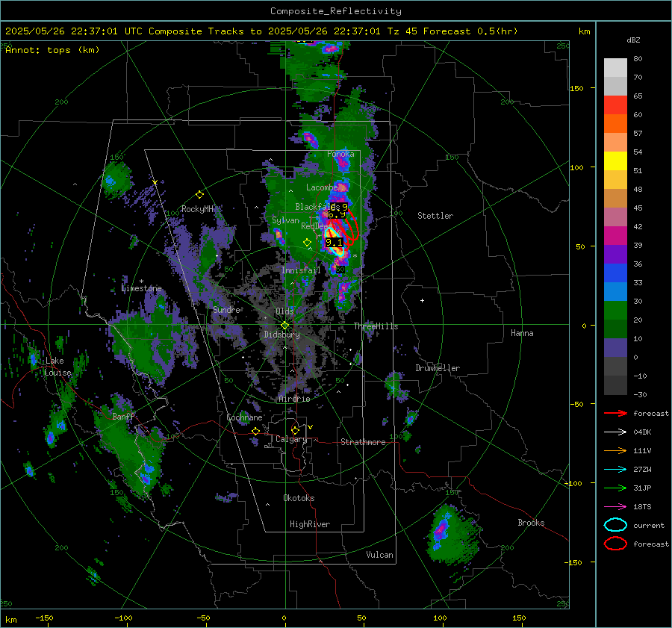Click the yellow diamond marker near RockyMH
672x628 pixels.
tap(199, 195)
